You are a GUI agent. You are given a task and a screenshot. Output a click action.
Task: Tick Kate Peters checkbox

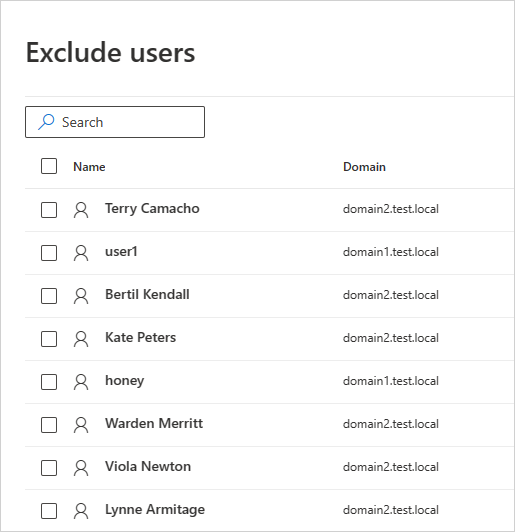tap(49, 339)
